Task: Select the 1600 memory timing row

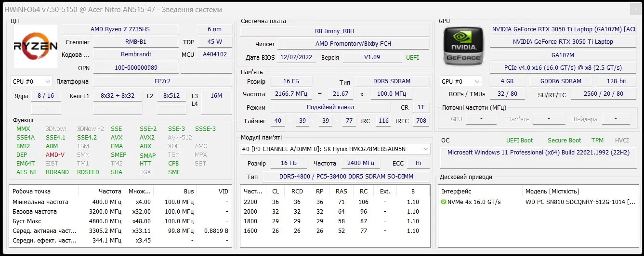Action: pyautogui.click(x=335, y=231)
